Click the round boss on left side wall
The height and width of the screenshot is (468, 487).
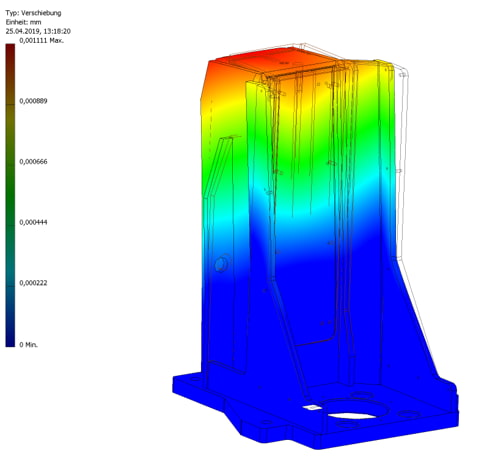[222, 264]
